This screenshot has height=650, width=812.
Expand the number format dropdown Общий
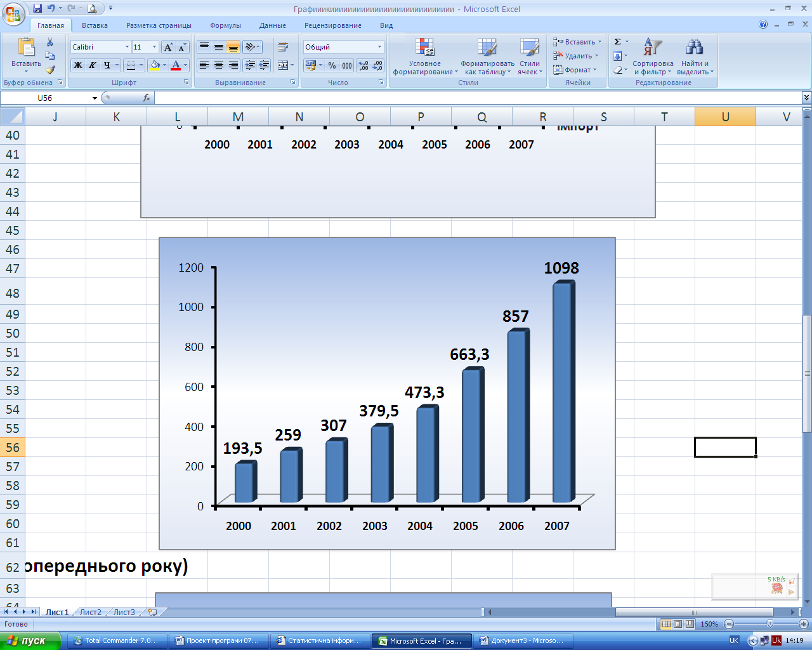pos(379,47)
